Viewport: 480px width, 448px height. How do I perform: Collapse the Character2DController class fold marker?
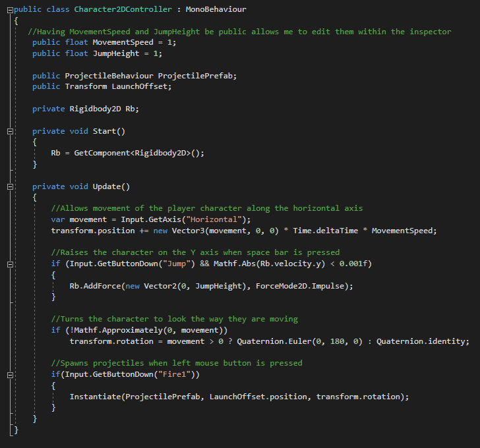coord(10,9)
